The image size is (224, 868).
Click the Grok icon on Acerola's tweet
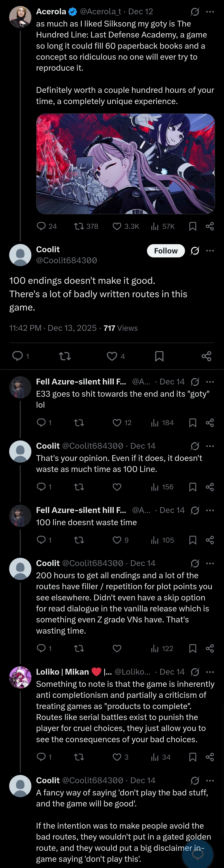(195, 12)
